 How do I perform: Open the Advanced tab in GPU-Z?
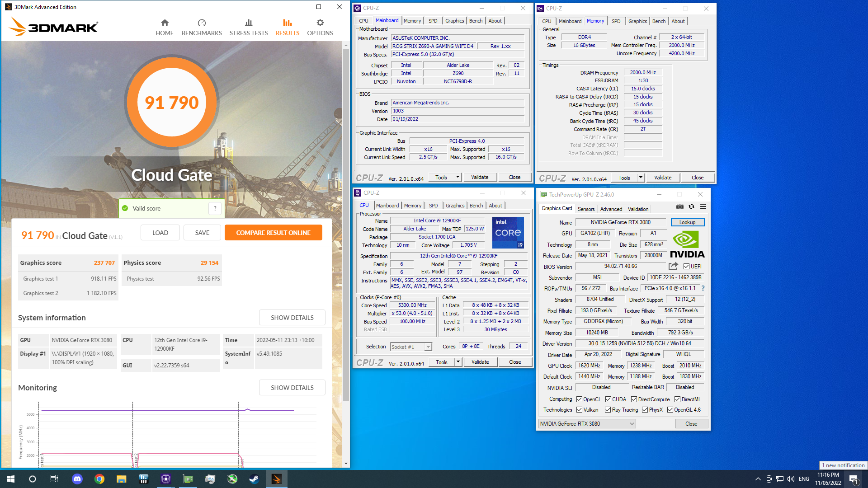tap(611, 209)
